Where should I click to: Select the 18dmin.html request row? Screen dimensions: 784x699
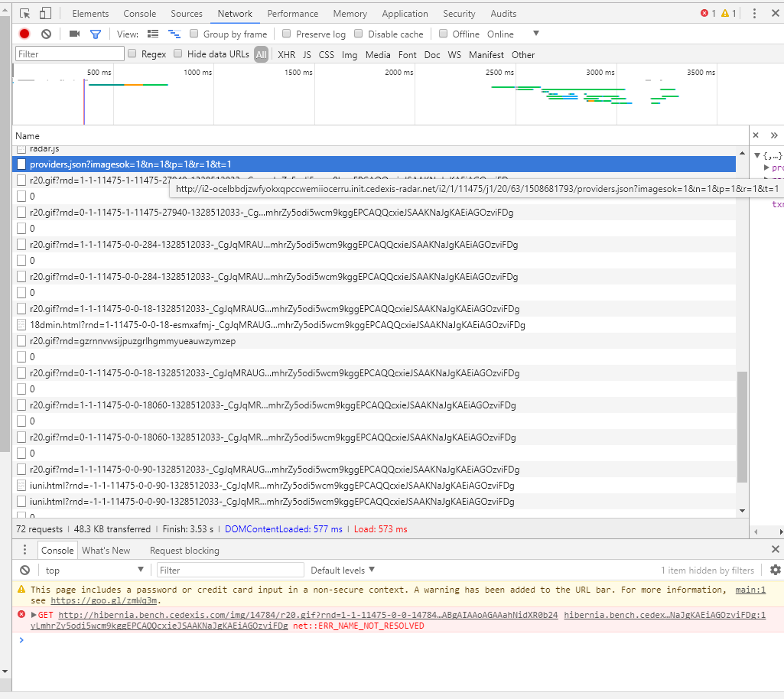coord(374,325)
